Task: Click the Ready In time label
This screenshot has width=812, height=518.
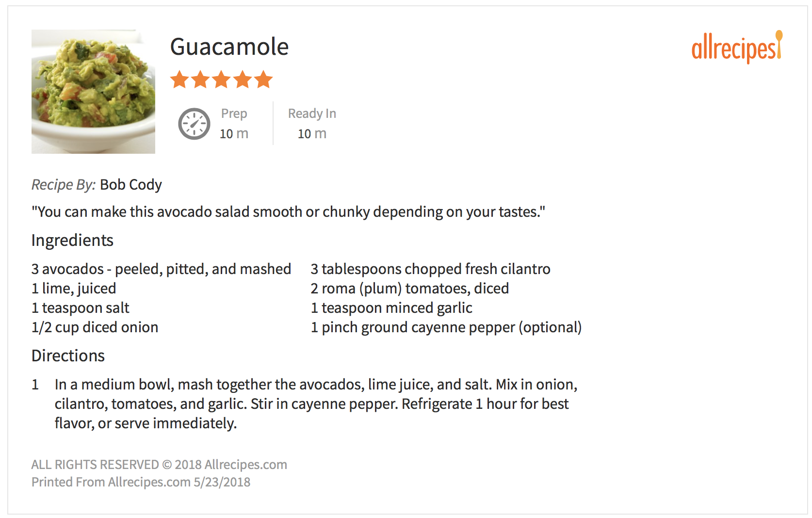Action: tap(312, 113)
